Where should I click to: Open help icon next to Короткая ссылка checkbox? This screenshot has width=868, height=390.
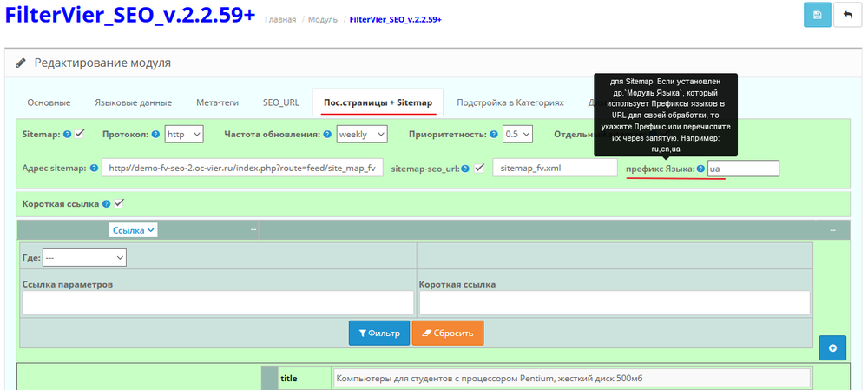pyautogui.click(x=106, y=204)
